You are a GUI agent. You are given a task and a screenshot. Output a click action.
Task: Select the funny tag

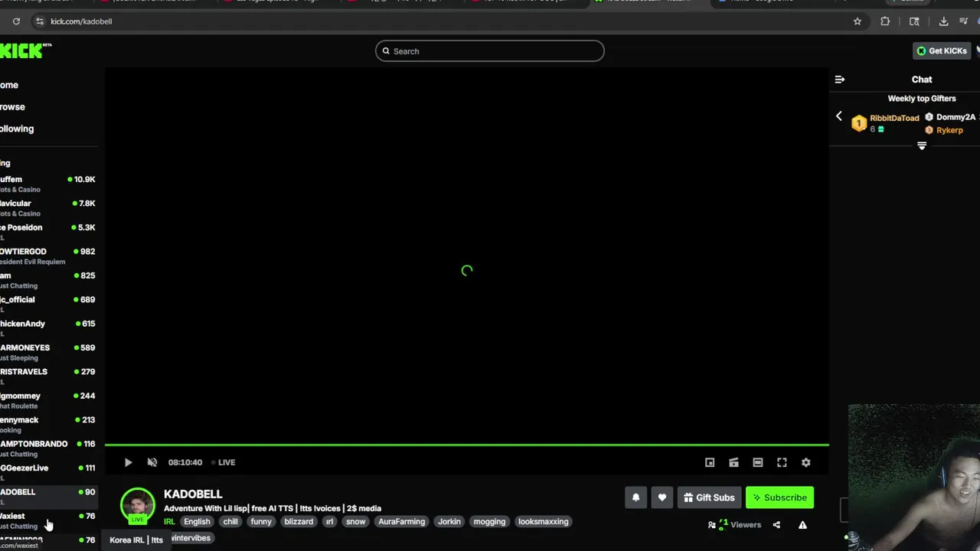(x=261, y=522)
